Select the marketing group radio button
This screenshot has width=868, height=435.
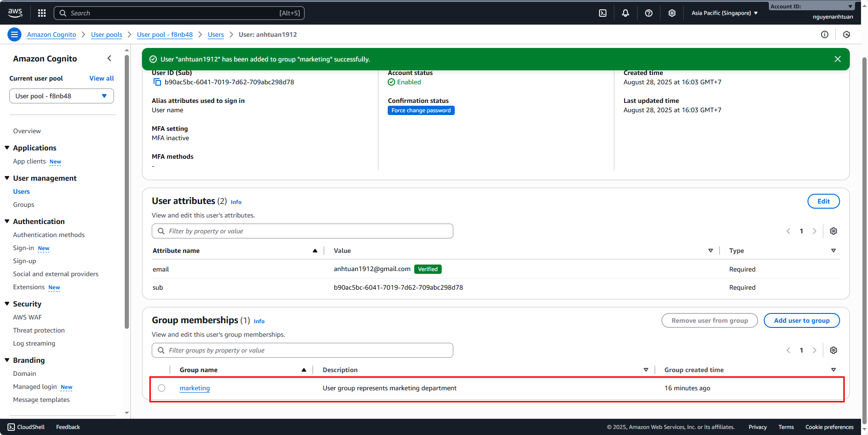161,388
